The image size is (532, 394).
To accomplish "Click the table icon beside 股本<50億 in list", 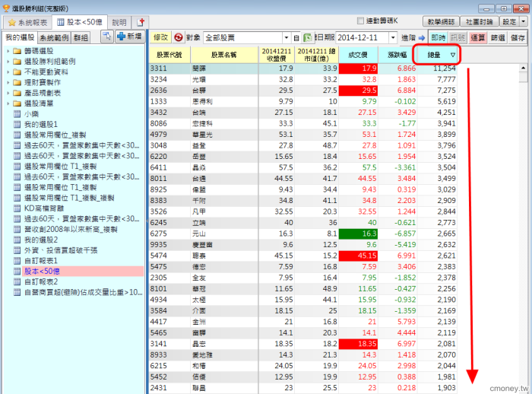I will coord(17,271).
